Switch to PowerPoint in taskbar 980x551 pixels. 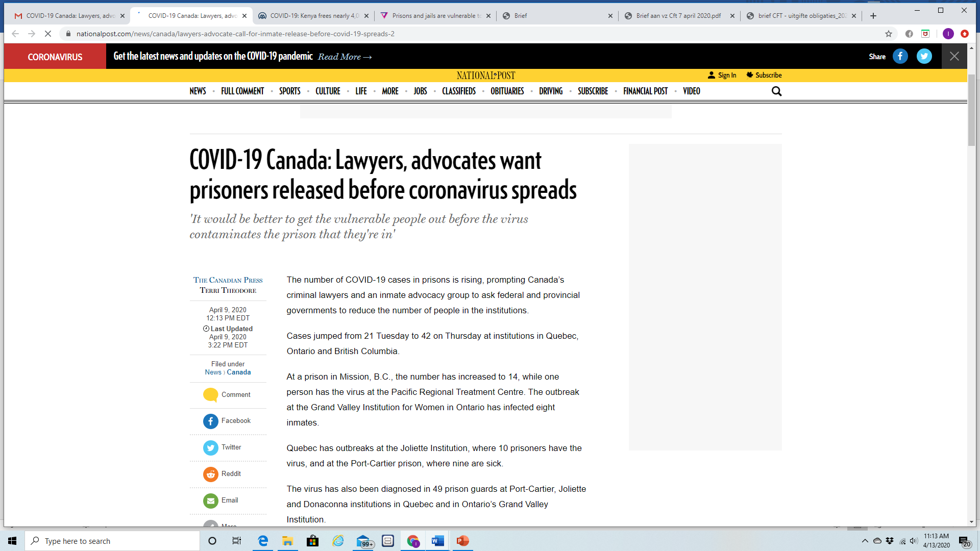tap(462, 541)
